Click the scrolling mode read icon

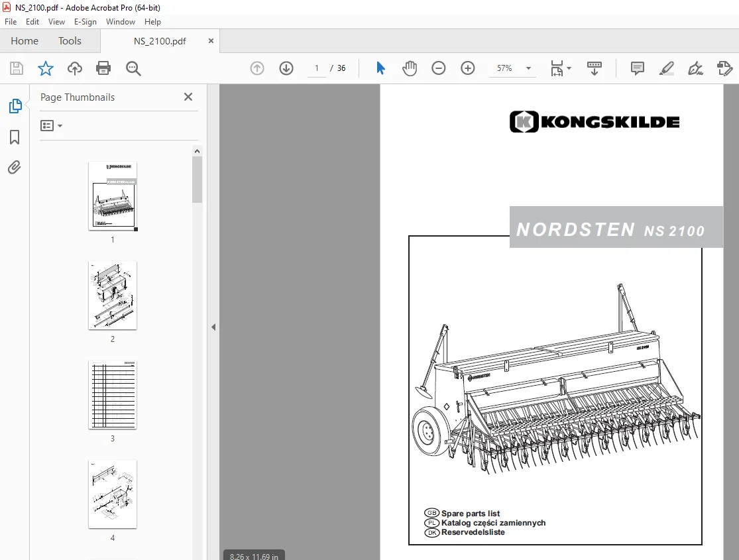pyautogui.click(x=594, y=68)
